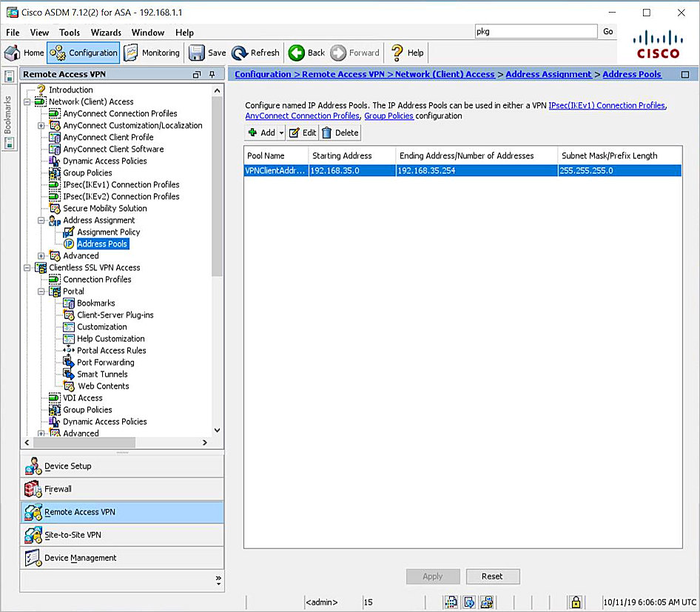Click the padlock icon in the status bar
Screen dimensions: 700x612
(x=576, y=602)
